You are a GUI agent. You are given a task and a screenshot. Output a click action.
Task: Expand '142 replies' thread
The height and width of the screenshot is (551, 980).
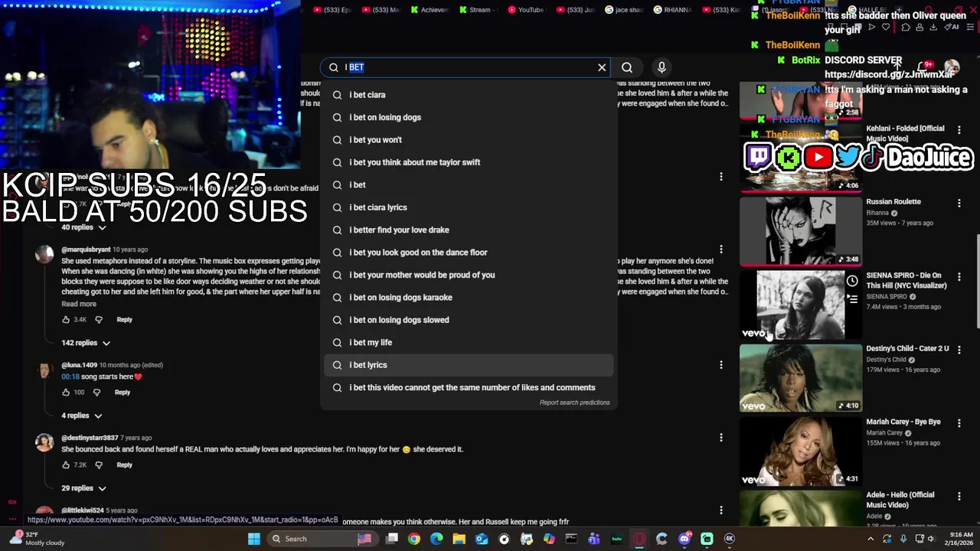(86, 343)
